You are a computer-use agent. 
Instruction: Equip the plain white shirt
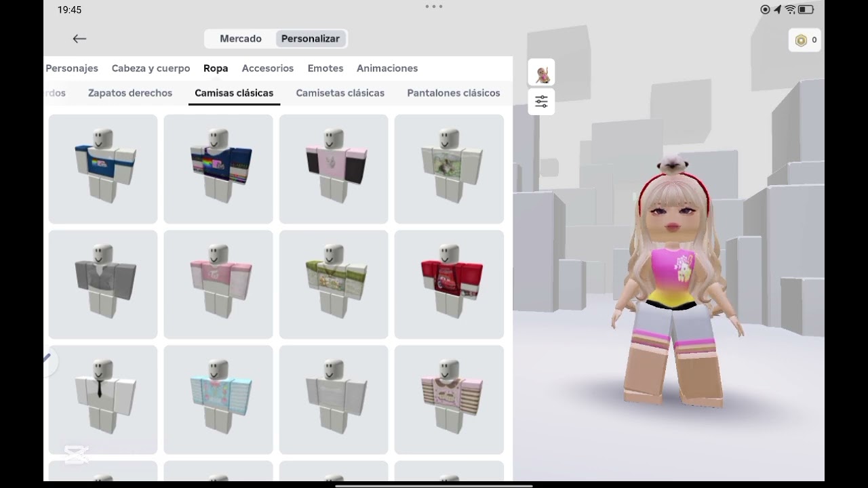pos(334,400)
